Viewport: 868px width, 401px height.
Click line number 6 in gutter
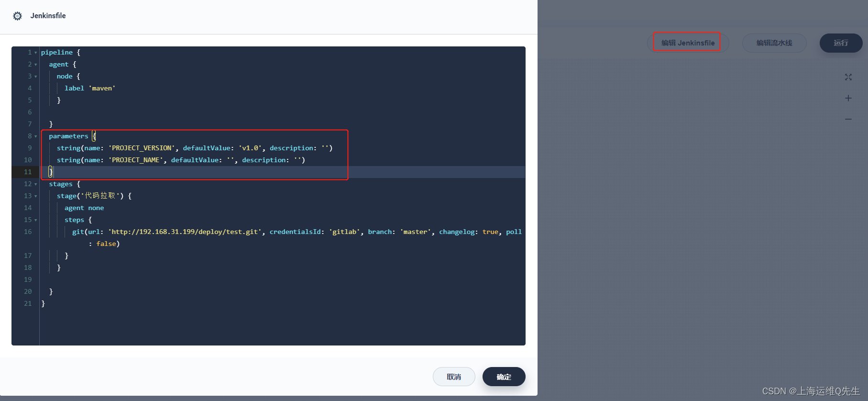(30, 112)
